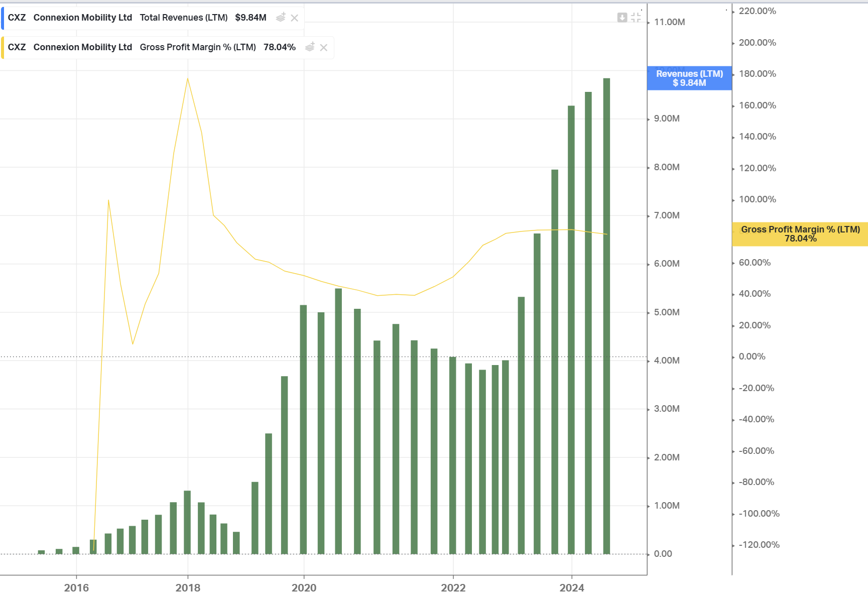Click the 100.00% margin axis label
The image size is (868, 595).
coord(757,199)
